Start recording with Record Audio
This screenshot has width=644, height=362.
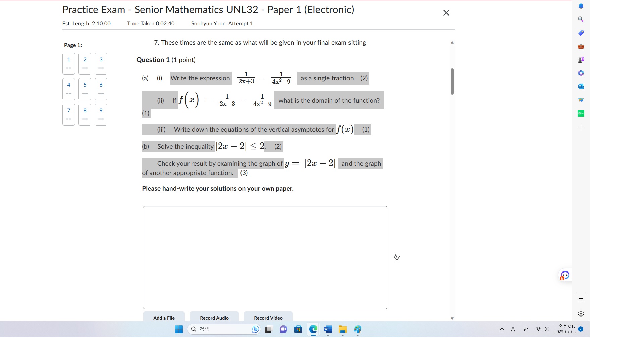pyautogui.click(x=214, y=318)
